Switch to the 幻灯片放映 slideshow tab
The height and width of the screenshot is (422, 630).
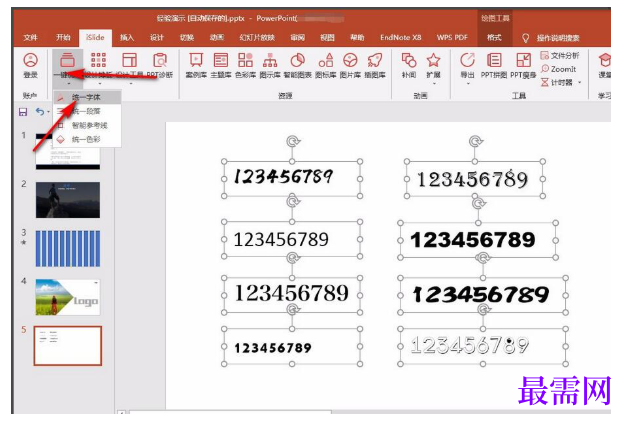(257, 37)
